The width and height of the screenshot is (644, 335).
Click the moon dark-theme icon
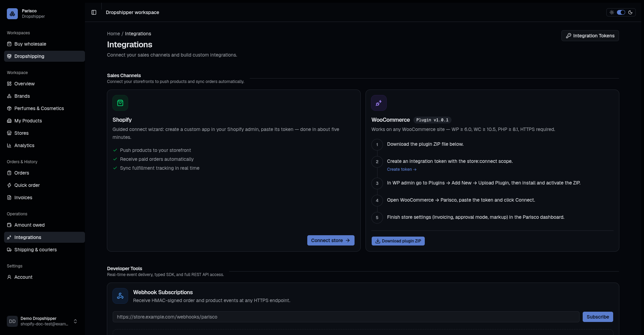630,12
